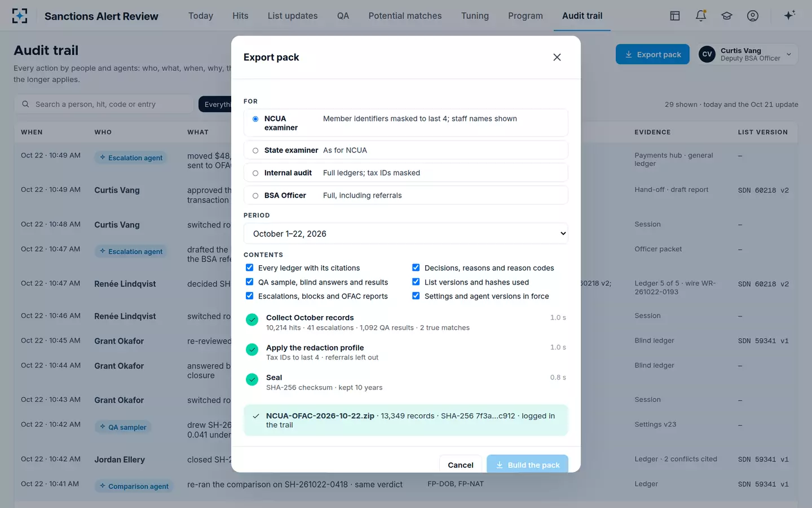Switch to the Hits tab
812x508 pixels.
240,16
